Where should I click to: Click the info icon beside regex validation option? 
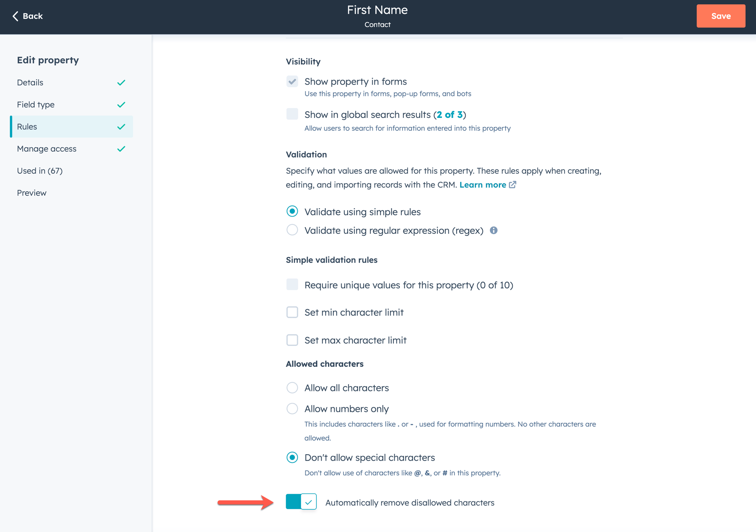click(x=494, y=230)
